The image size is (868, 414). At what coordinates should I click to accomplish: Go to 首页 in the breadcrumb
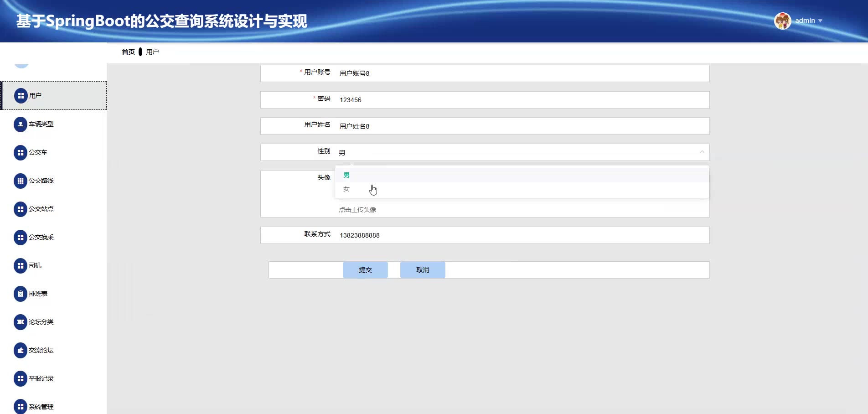(x=128, y=52)
